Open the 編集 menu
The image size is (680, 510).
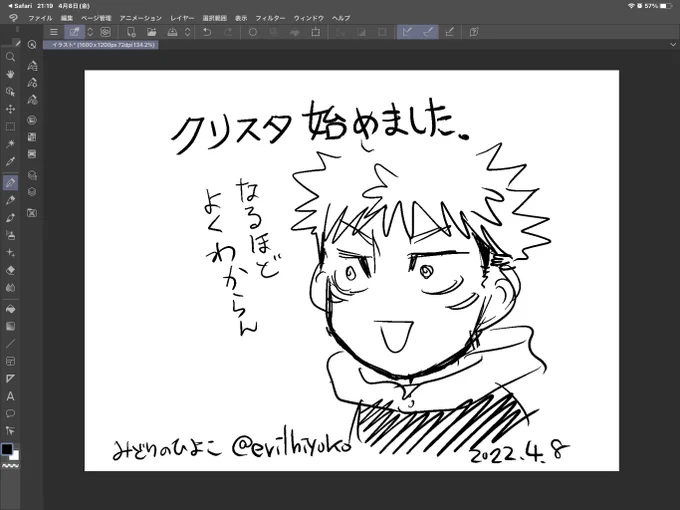pos(67,18)
